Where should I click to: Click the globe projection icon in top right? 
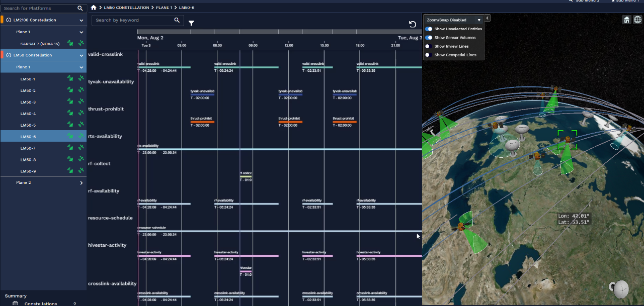[x=638, y=19]
